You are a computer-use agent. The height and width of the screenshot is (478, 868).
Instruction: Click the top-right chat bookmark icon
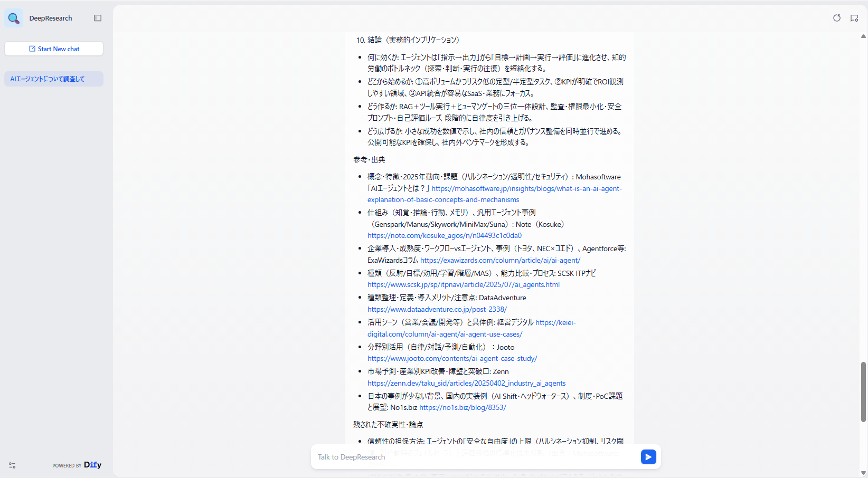click(854, 18)
